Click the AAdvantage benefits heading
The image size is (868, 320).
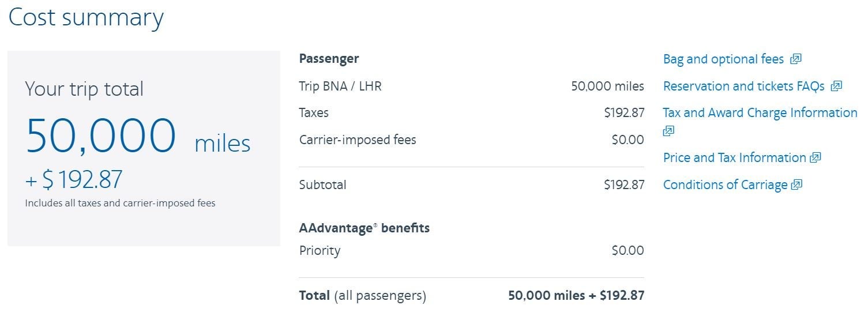pos(364,228)
